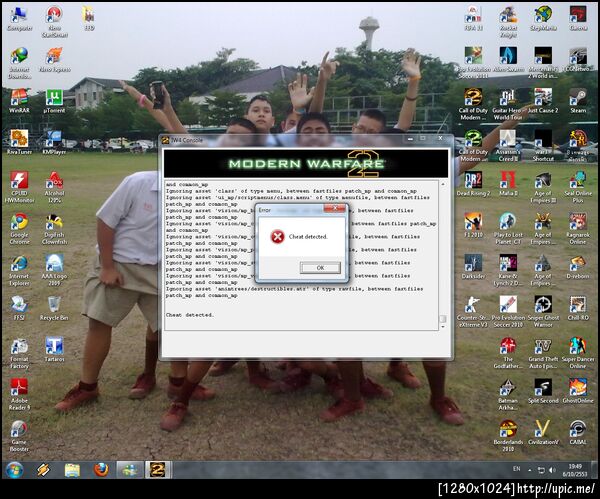Select the Kane & Lynch 2 shortcut
Screen dimensions: 600x499
pos(508,270)
